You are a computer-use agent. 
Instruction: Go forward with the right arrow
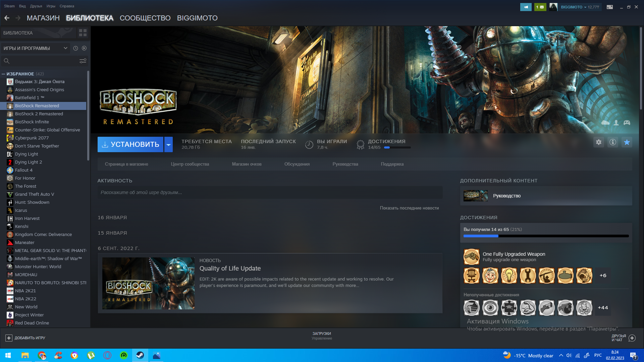[x=18, y=18]
